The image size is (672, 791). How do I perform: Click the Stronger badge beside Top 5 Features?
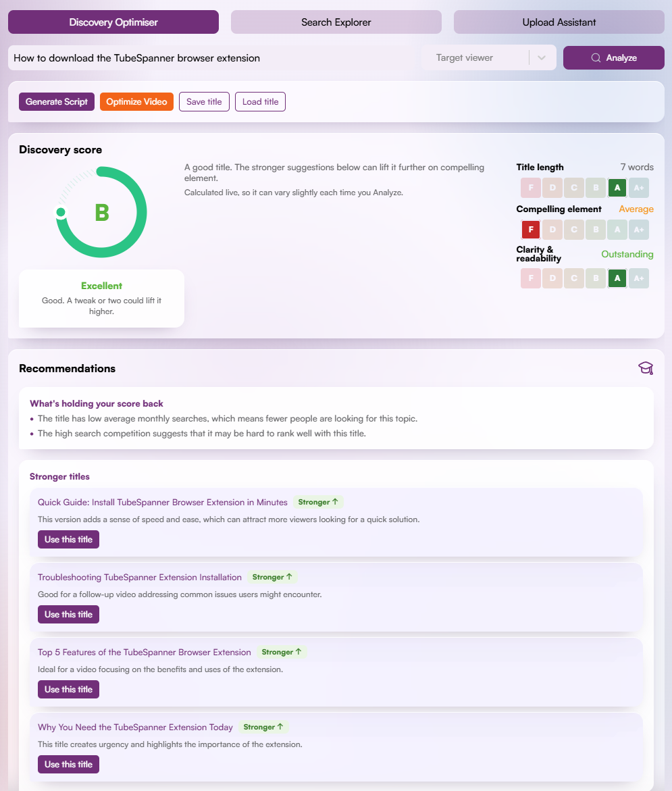(282, 652)
